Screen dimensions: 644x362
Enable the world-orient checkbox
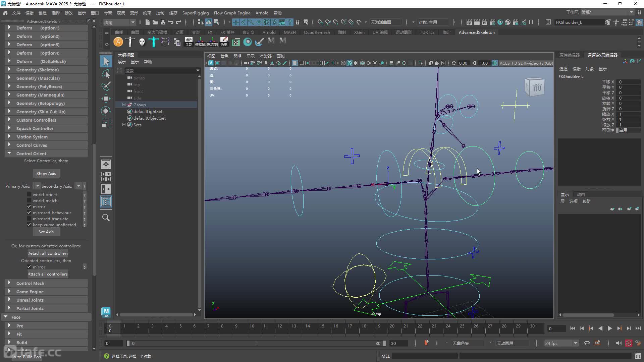point(29,194)
